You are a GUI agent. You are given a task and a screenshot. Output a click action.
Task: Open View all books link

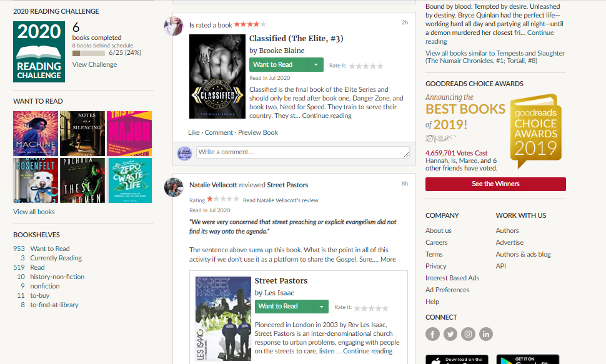click(34, 212)
